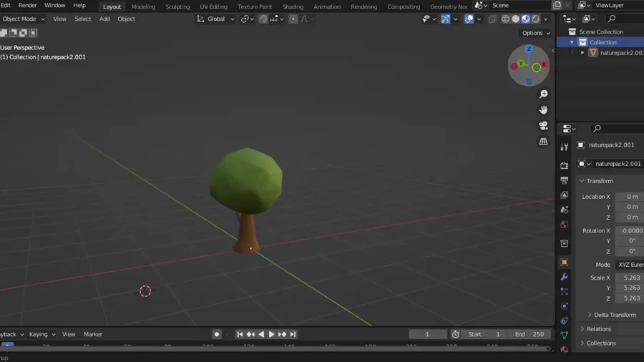Toggle X-ray mode
Screen dimensions: 644x362
492,19
